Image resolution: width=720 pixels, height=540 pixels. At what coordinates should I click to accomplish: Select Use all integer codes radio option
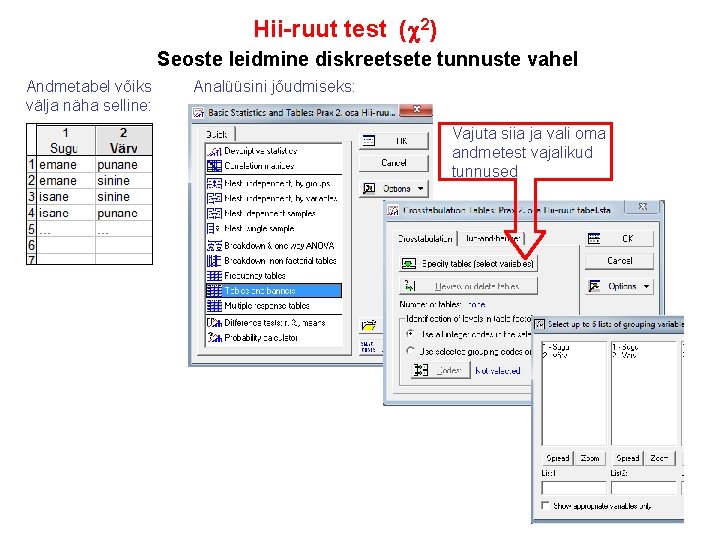pyautogui.click(x=411, y=334)
